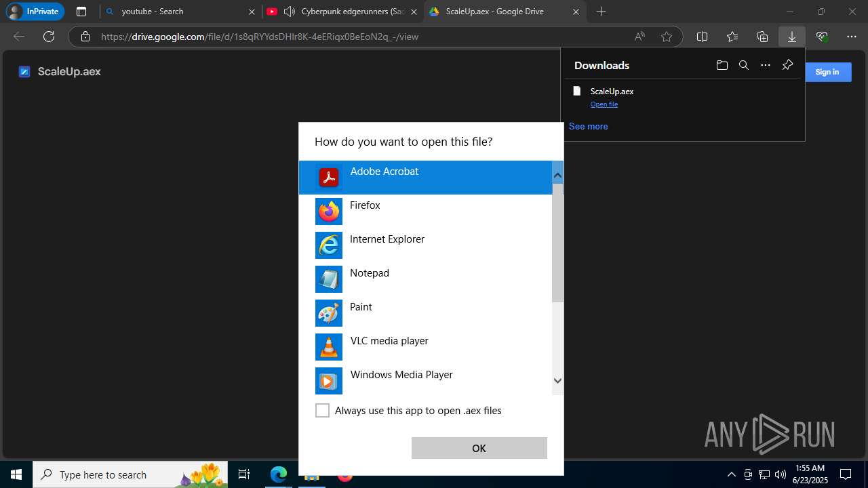
Task: Open downloads folder icon in Downloads panel
Action: (722, 65)
